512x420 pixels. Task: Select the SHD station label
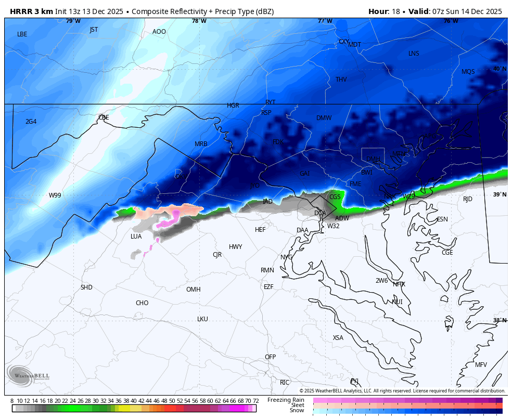86,287
